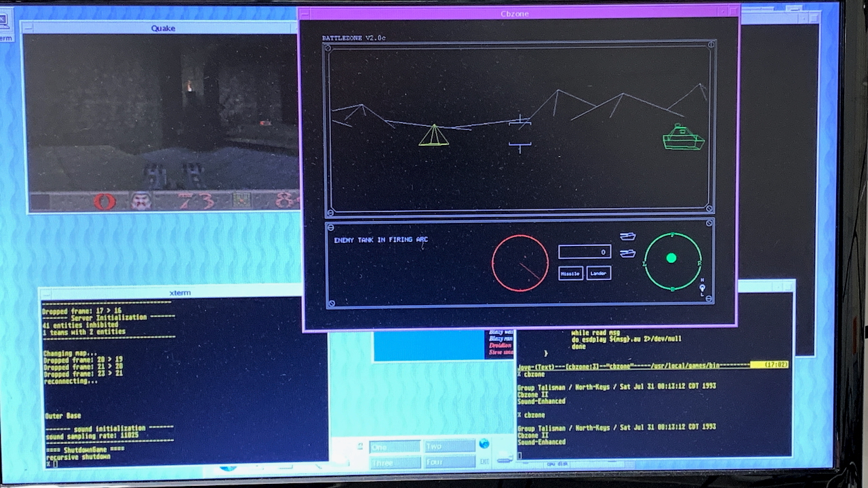Click the Quake player face in status bar
Screen dimensions: 868x488
[x=141, y=201]
